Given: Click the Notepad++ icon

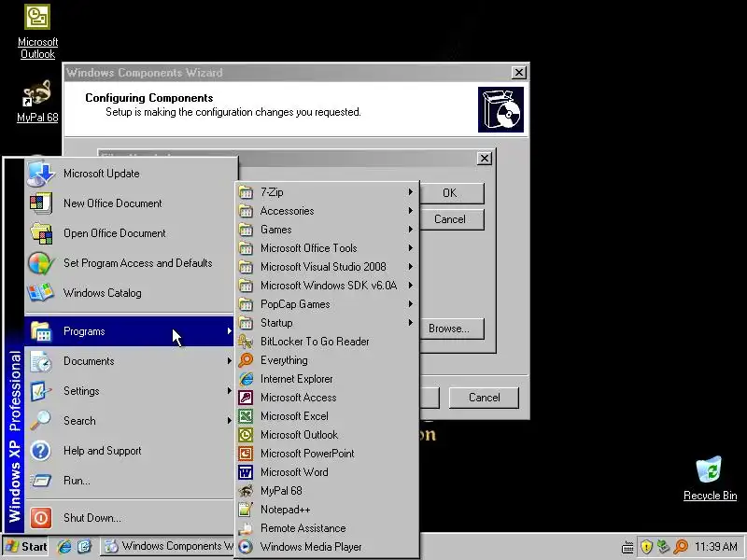Looking at the screenshot, I should [x=246, y=510].
